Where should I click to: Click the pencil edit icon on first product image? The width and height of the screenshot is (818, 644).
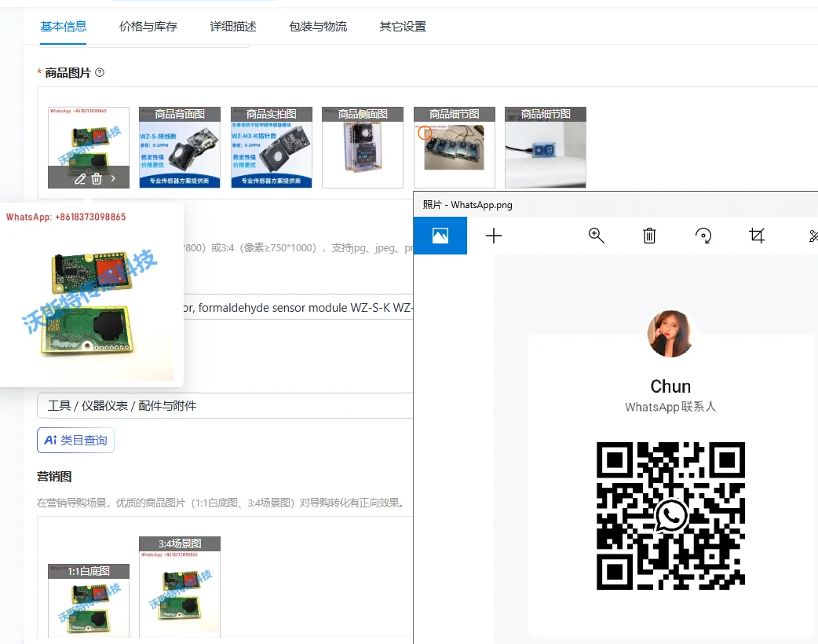tap(79, 179)
